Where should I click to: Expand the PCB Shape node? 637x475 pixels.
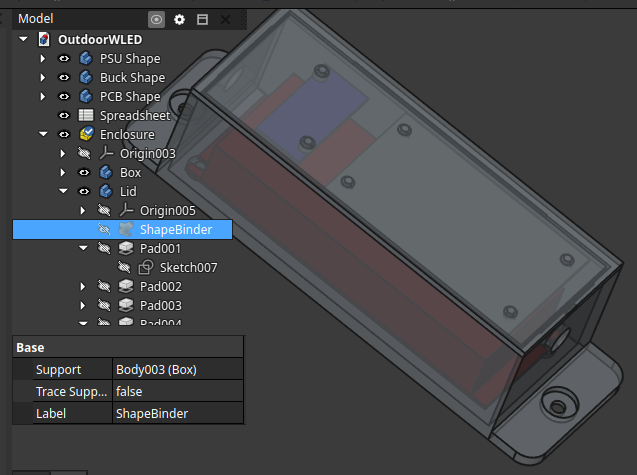tap(43, 96)
